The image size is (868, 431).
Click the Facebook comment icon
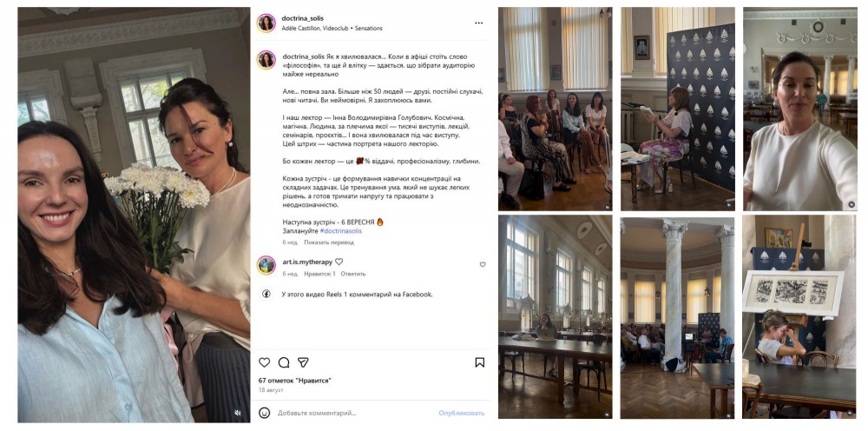(x=266, y=295)
